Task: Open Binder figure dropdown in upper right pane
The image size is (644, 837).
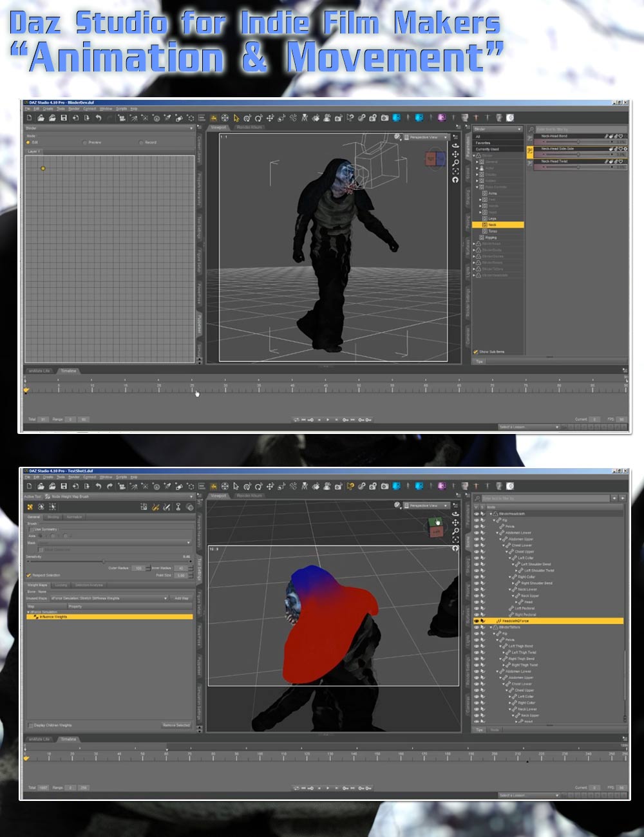Action: (x=498, y=129)
